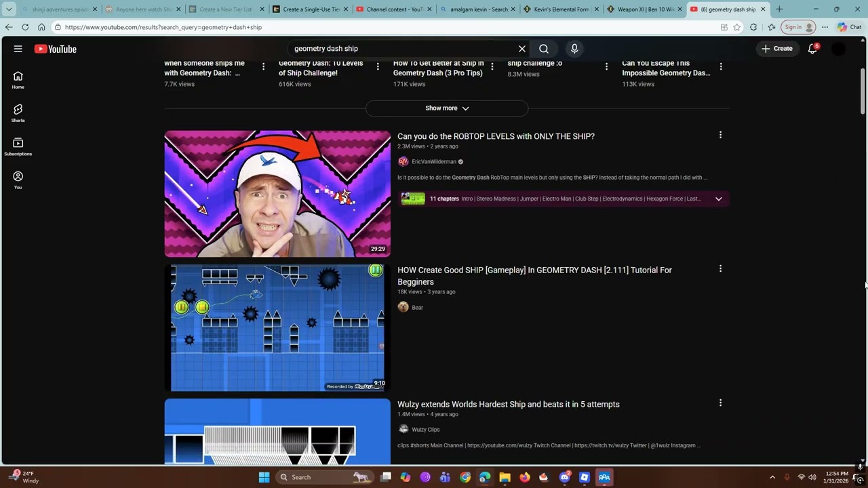Open the taskbar volume control

[x=812, y=477]
